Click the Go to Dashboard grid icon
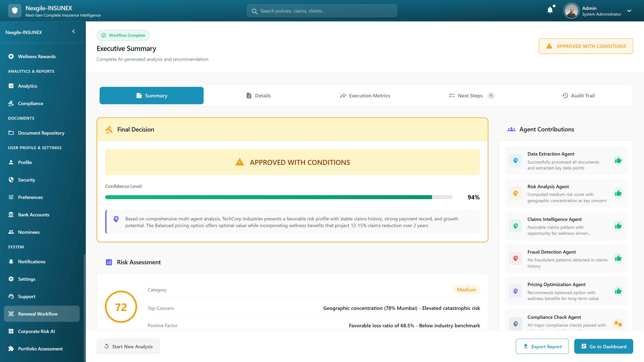This screenshot has width=644, height=362. [x=584, y=346]
